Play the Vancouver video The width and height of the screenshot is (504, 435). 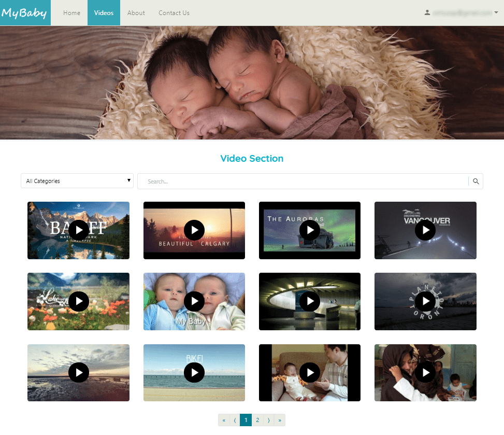pos(425,230)
